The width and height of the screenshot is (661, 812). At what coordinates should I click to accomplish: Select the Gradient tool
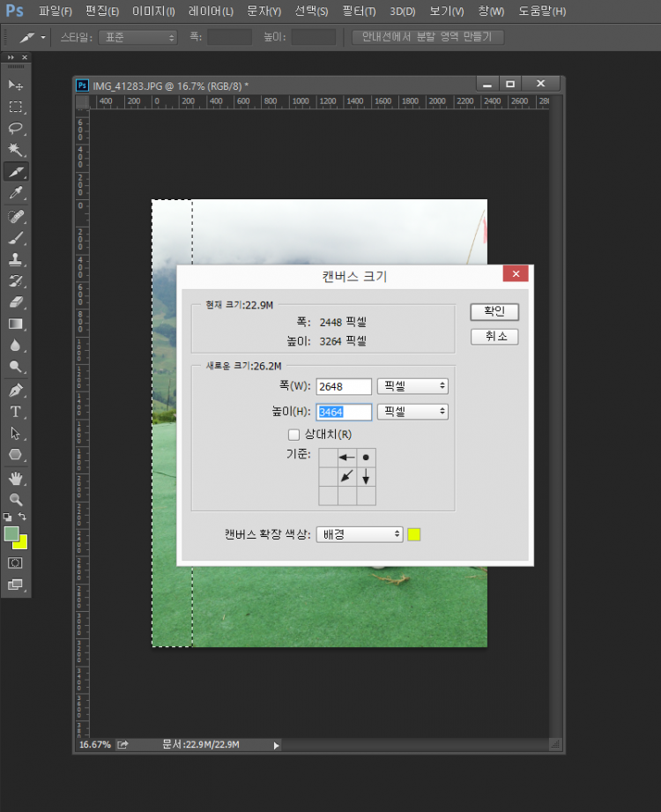[16, 324]
